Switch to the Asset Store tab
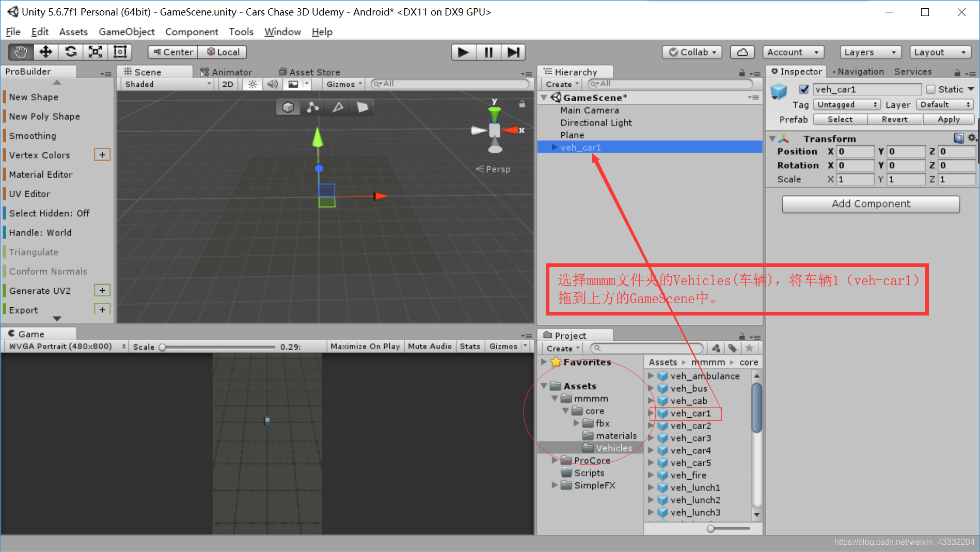The width and height of the screenshot is (980, 552). [309, 72]
